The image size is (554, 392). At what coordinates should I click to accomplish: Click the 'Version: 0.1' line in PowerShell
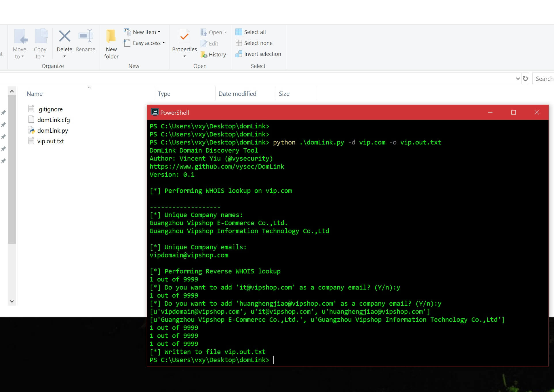tap(172, 174)
